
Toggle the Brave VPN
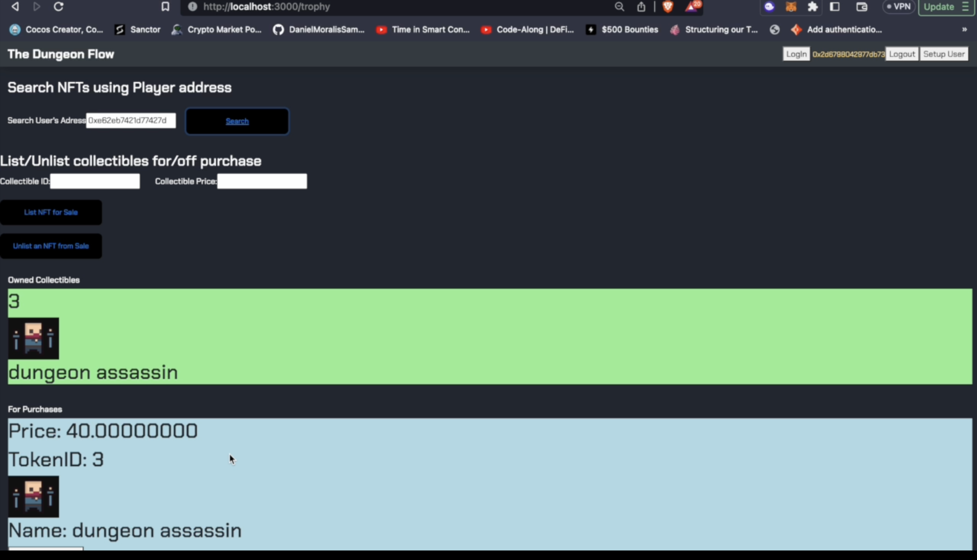(x=898, y=6)
